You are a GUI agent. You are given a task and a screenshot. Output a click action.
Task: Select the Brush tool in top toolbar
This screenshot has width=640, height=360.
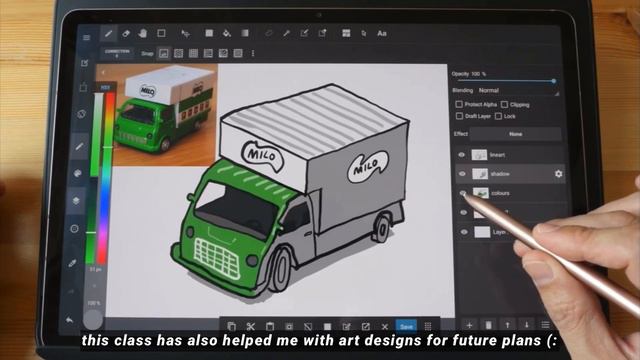click(x=108, y=33)
